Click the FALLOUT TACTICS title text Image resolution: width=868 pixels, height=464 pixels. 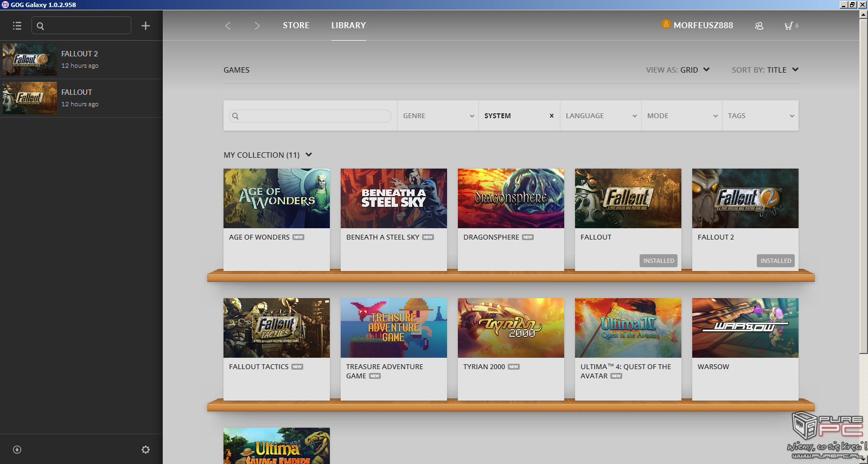coord(259,367)
